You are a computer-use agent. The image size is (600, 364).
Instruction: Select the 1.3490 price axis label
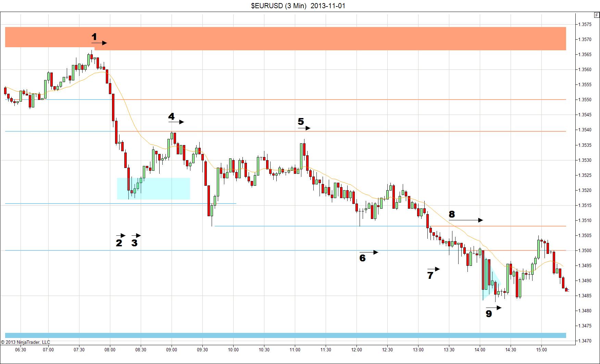pos(585,281)
